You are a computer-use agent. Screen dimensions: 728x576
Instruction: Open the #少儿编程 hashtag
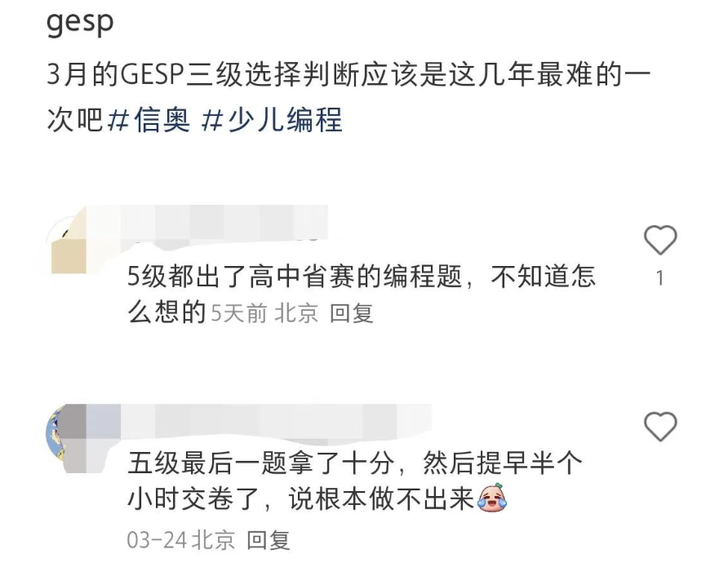(x=273, y=119)
